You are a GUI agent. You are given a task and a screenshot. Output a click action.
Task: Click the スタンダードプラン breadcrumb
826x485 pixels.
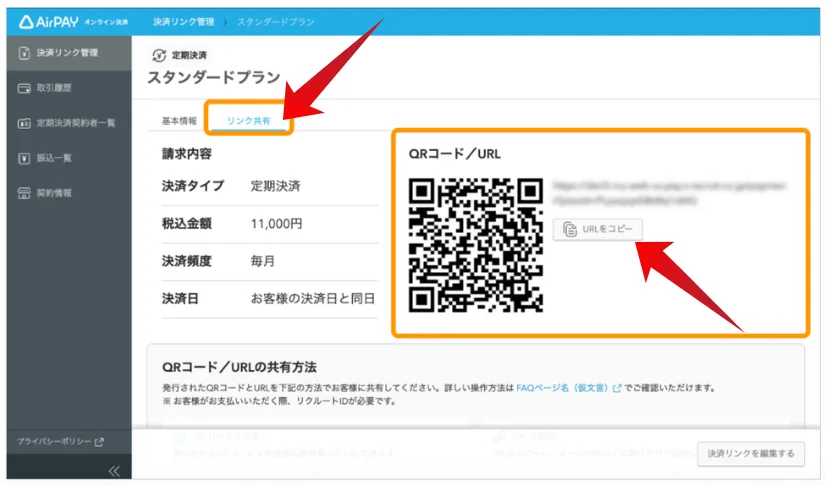(x=276, y=22)
